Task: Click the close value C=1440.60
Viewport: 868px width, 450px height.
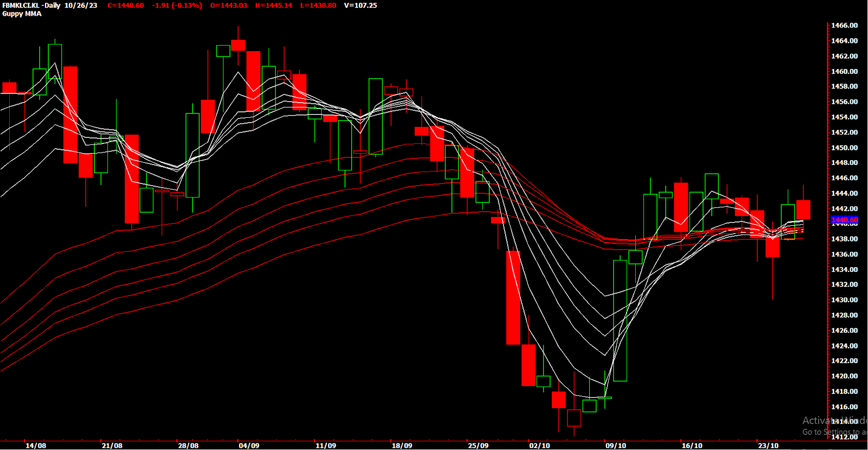Action: [126, 5]
